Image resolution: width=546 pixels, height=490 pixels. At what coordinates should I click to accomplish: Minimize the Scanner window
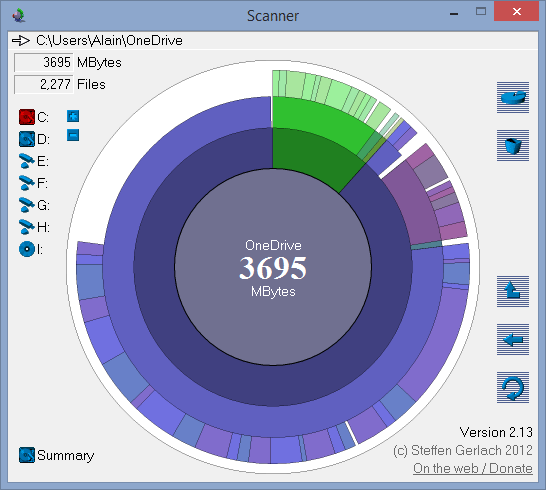tap(454, 13)
